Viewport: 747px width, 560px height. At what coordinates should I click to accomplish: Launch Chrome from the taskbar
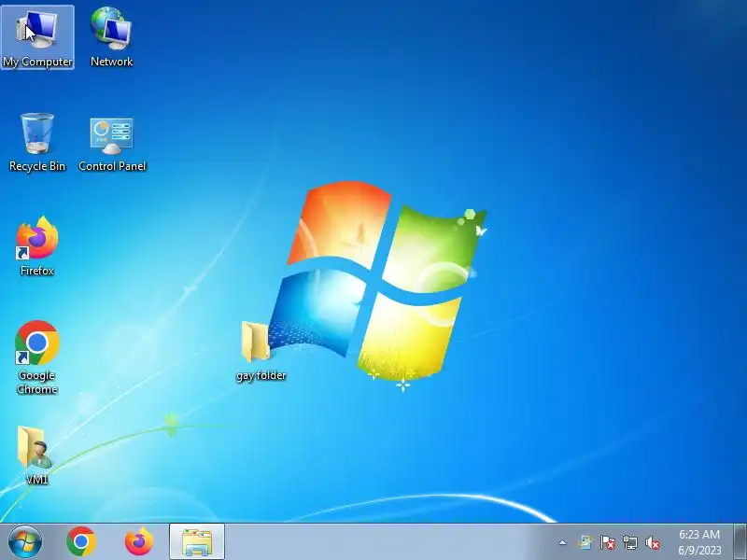(81, 541)
